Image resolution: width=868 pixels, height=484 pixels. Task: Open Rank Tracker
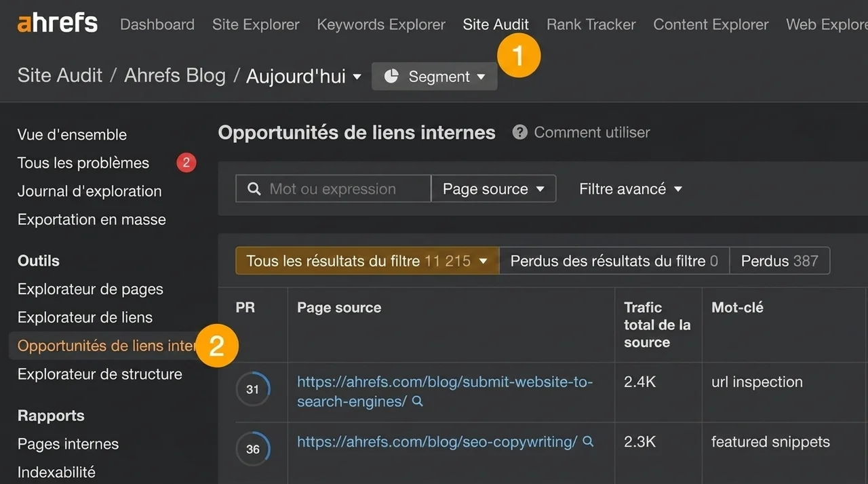pyautogui.click(x=591, y=24)
